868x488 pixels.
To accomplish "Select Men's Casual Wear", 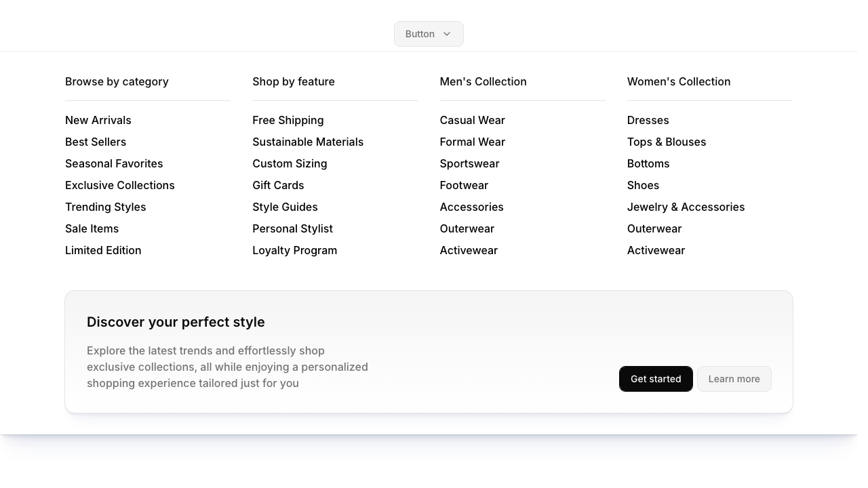I will pos(472,120).
